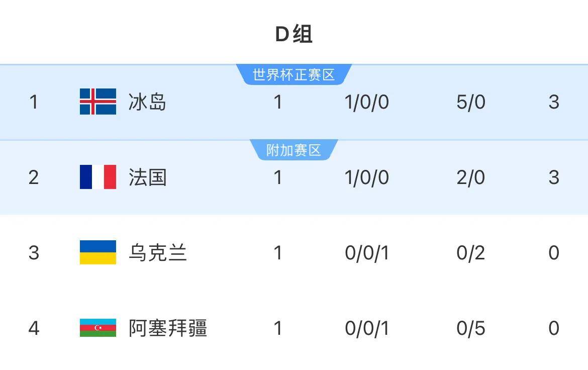Click the Azerbaijan flag icon

point(98,328)
